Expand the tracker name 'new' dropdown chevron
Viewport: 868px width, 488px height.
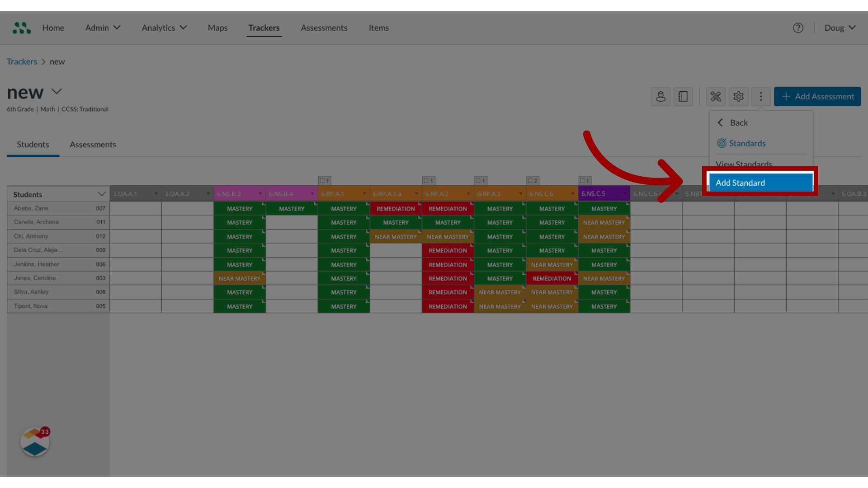point(57,91)
